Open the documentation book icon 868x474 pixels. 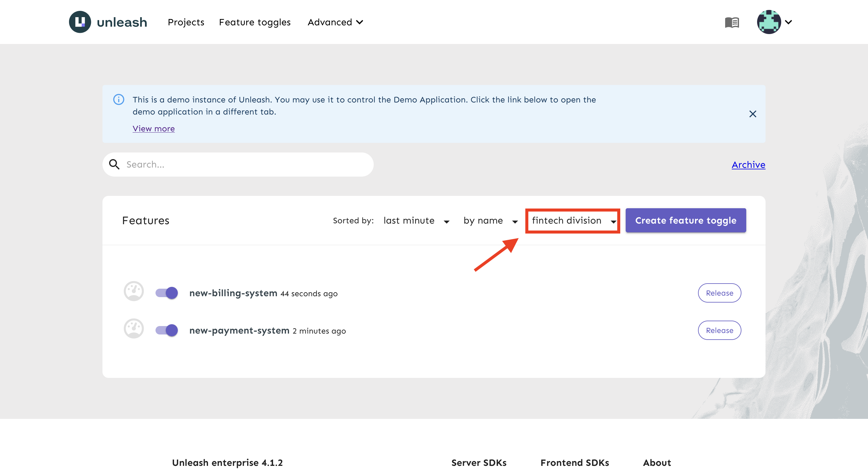coord(732,22)
